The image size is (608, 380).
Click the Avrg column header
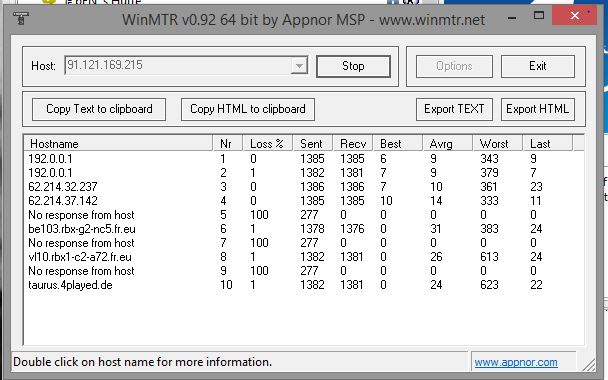[x=447, y=143]
